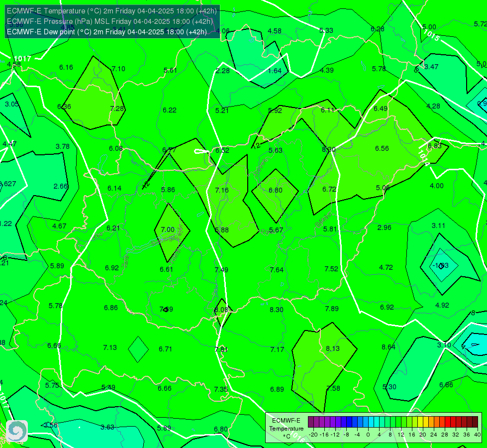Image resolution: width=487 pixels, height=448 pixels.
Task: Click the grid value 4.92
Action: (442, 305)
